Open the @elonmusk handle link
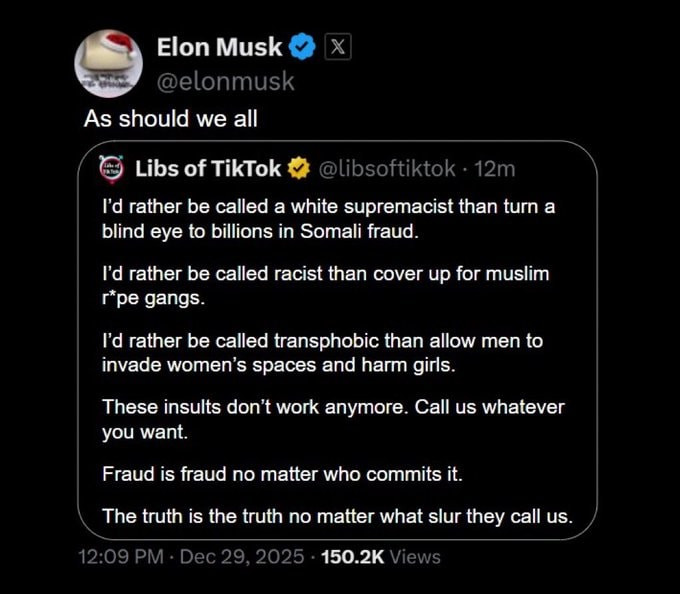The width and height of the screenshot is (680, 594). (x=225, y=81)
